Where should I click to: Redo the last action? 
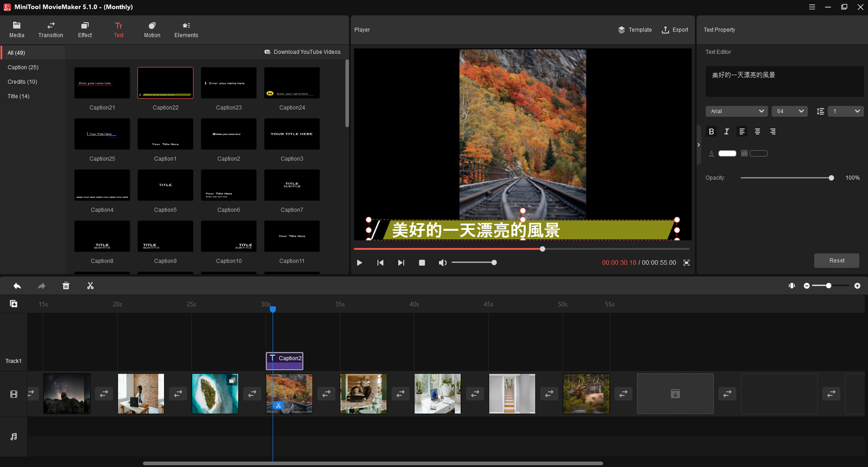coord(41,286)
